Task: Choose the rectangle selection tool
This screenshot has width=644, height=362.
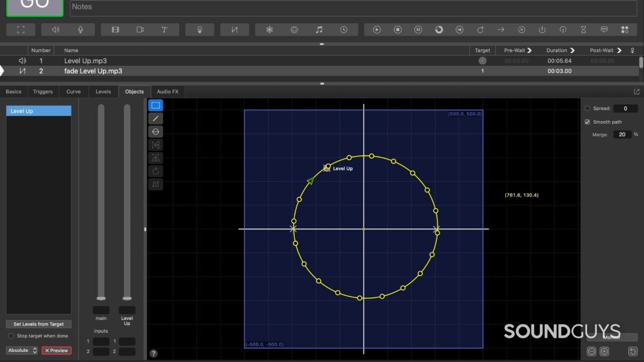Action: [156, 106]
